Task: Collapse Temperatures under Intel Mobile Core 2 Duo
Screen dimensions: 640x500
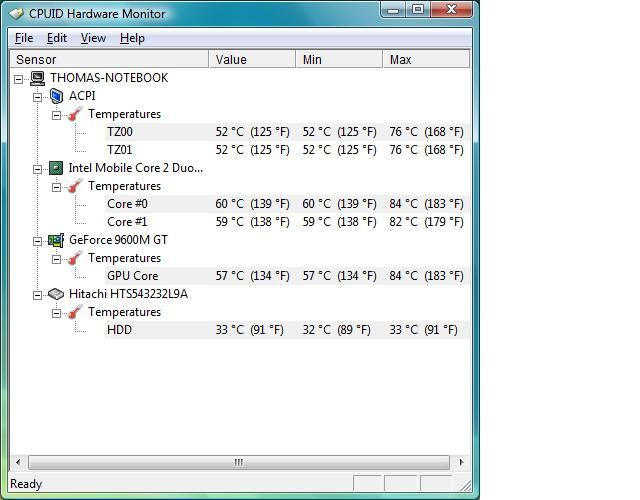Action: (56, 187)
